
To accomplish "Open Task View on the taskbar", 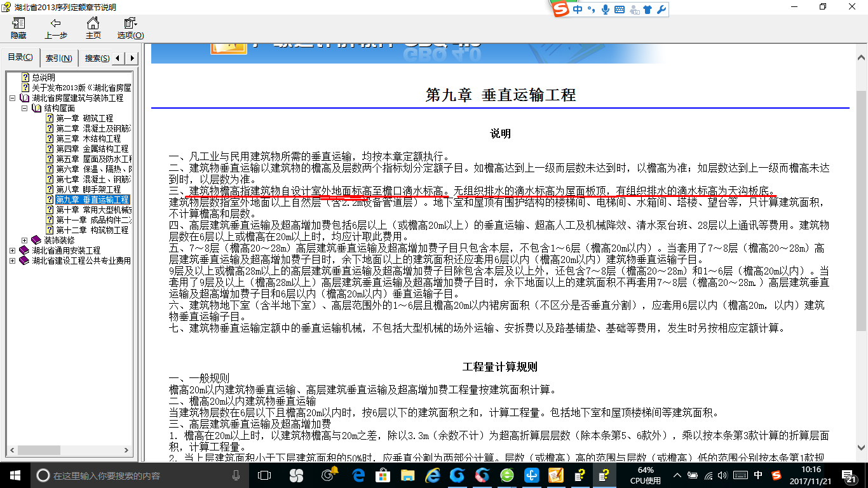I will pyautogui.click(x=265, y=475).
